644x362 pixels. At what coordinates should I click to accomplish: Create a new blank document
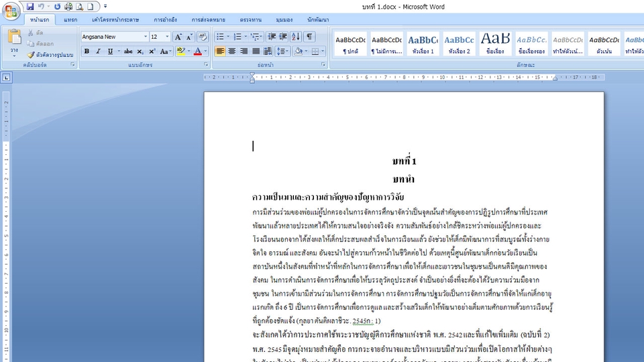coord(90,7)
